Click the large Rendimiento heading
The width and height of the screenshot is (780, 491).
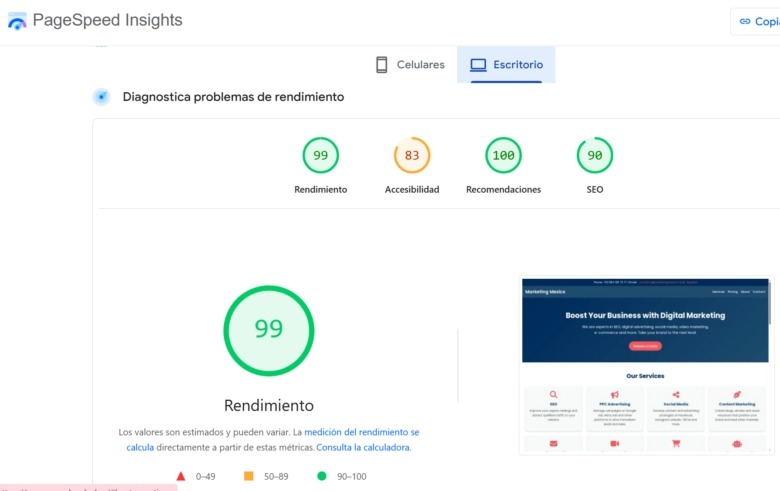tap(269, 405)
